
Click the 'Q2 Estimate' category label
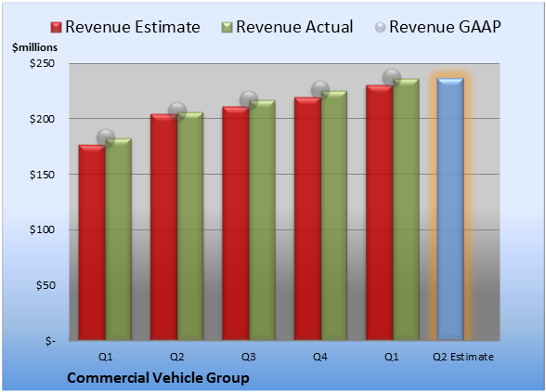pyautogui.click(x=463, y=357)
